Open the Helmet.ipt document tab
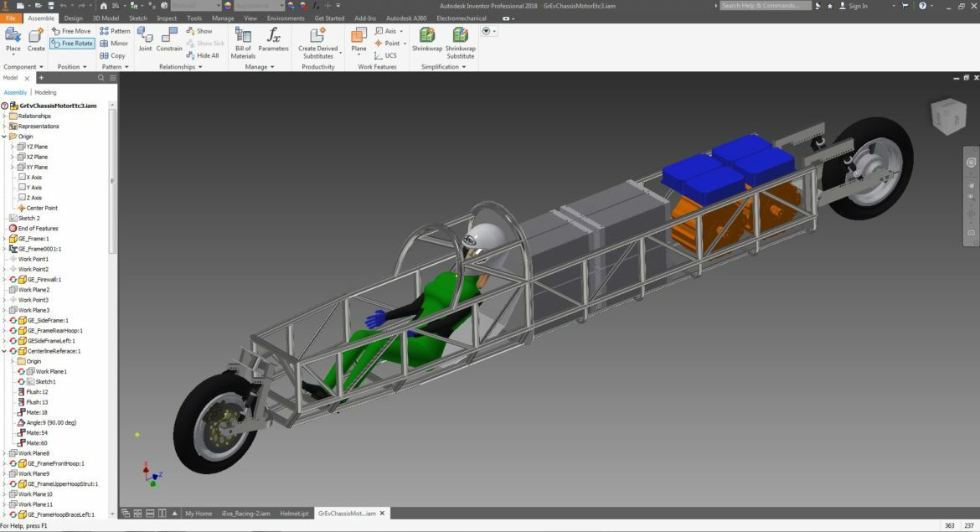 294,514
